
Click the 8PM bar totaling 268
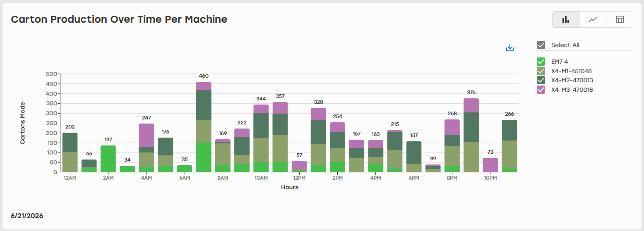click(x=452, y=146)
